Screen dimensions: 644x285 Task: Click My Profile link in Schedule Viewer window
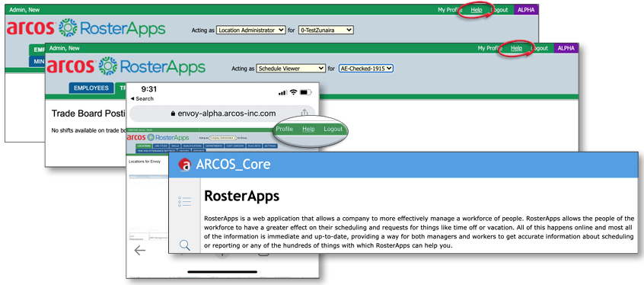click(490, 48)
